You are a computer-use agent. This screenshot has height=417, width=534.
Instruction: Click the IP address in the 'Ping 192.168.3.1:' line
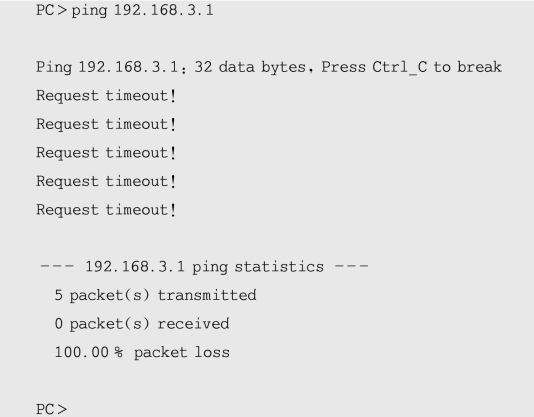pyautogui.click(x=128, y=67)
